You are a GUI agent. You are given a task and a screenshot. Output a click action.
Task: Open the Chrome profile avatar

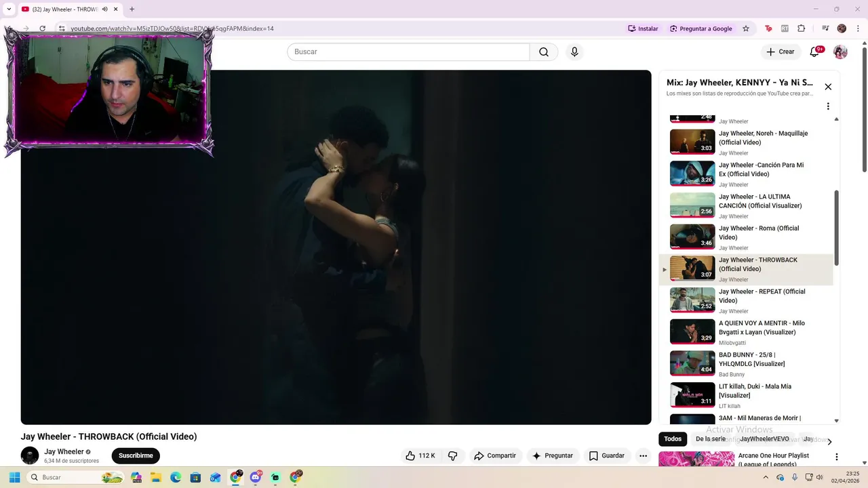point(842,28)
